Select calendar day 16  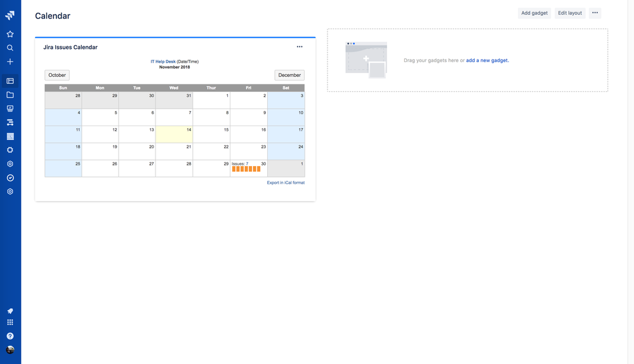[249, 134]
